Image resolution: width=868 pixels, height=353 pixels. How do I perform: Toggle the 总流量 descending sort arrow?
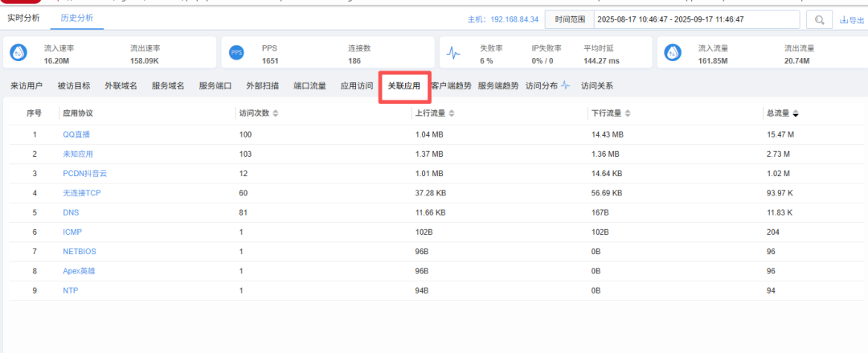pyautogui.click(x=796, y=113)
